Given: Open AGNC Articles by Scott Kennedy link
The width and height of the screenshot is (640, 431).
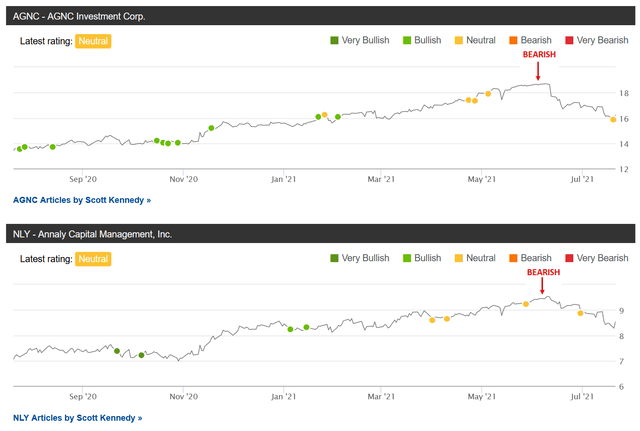Looking at the screenshot, I should (x=82, y=200).
